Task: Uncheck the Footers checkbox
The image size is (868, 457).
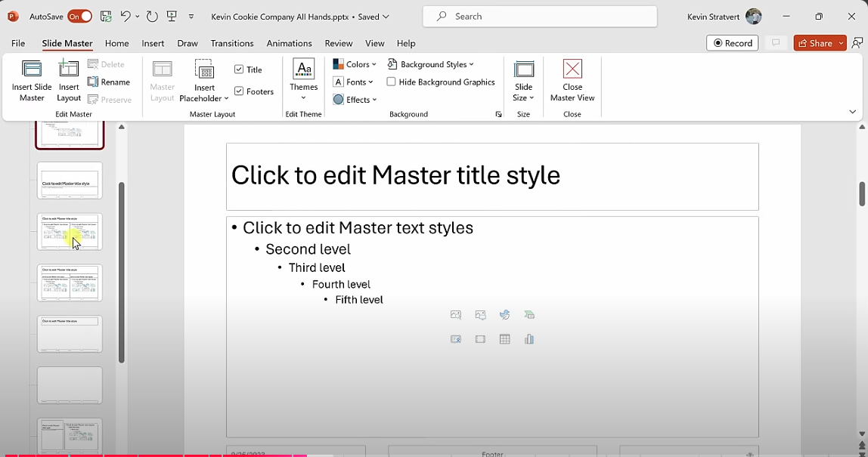Action: pyautogui.click(x=239, y=91)
